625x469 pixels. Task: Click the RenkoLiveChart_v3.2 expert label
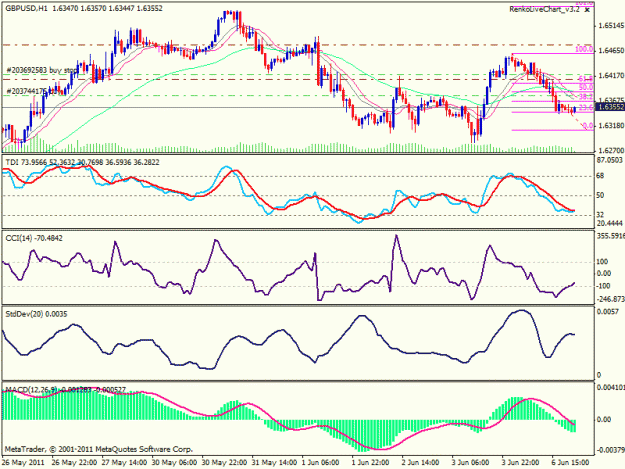(544, 10)
